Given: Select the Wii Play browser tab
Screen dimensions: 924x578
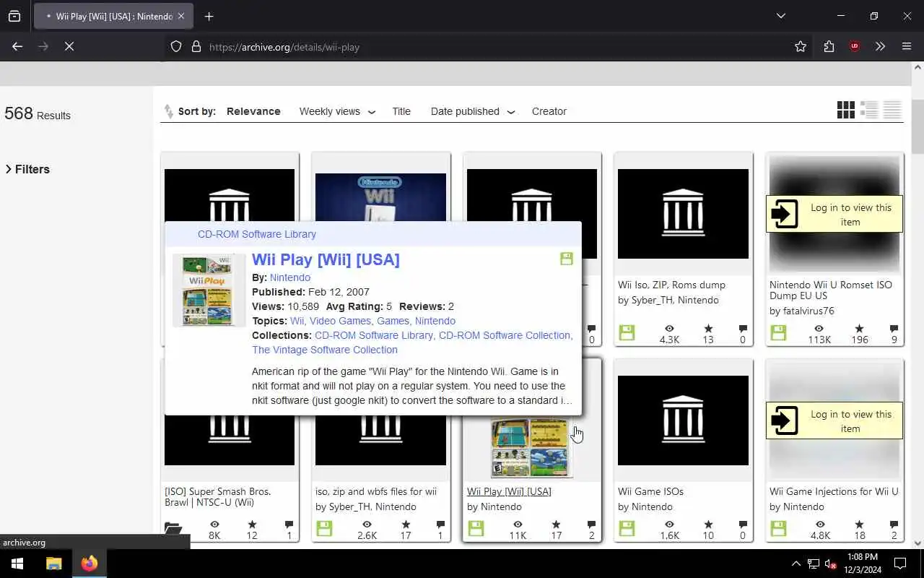Looking at the screenshot, I should [113, 16].
